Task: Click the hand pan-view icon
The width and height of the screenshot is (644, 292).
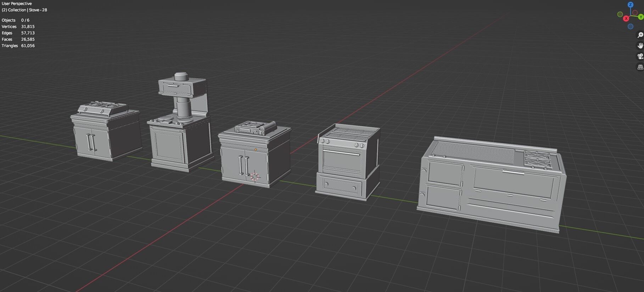Action: point(640,45)
